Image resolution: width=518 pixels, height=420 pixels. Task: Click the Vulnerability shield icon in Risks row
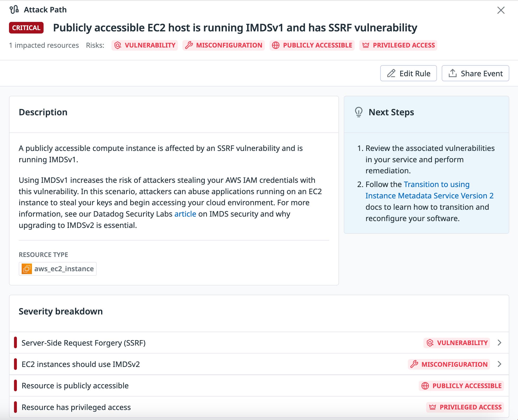pyautogui.click(x=118, y=45)
